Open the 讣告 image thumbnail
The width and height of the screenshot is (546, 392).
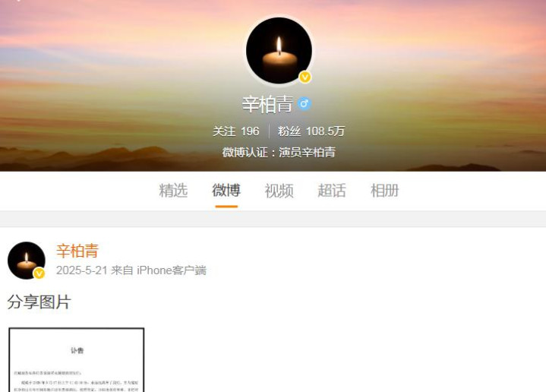coord(76,359)
